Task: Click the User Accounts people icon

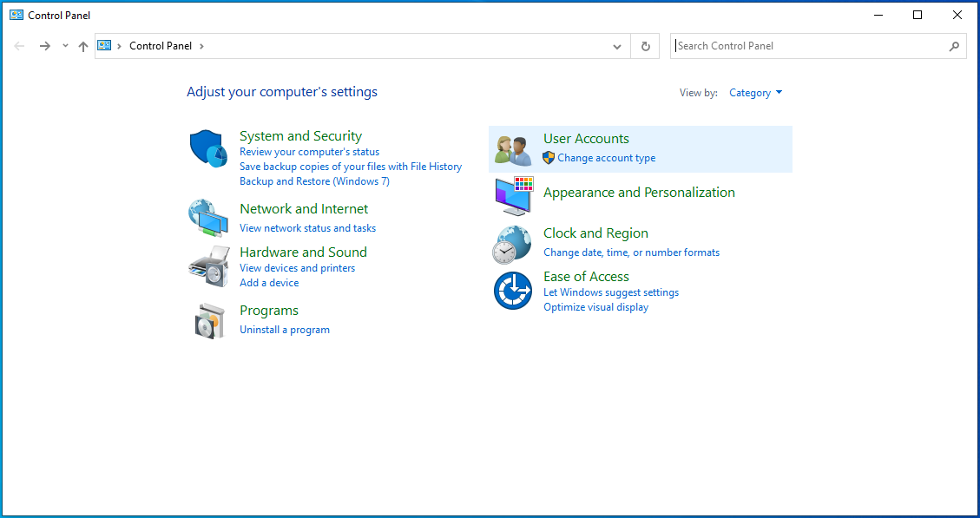Action: point(512,149)
